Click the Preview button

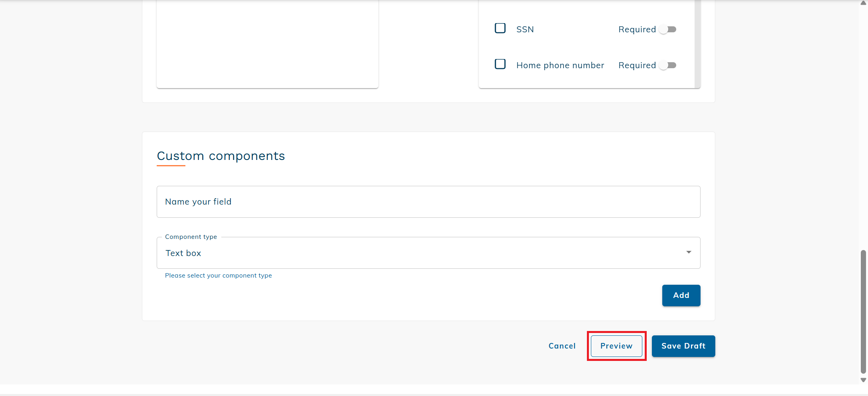(616, 346)
